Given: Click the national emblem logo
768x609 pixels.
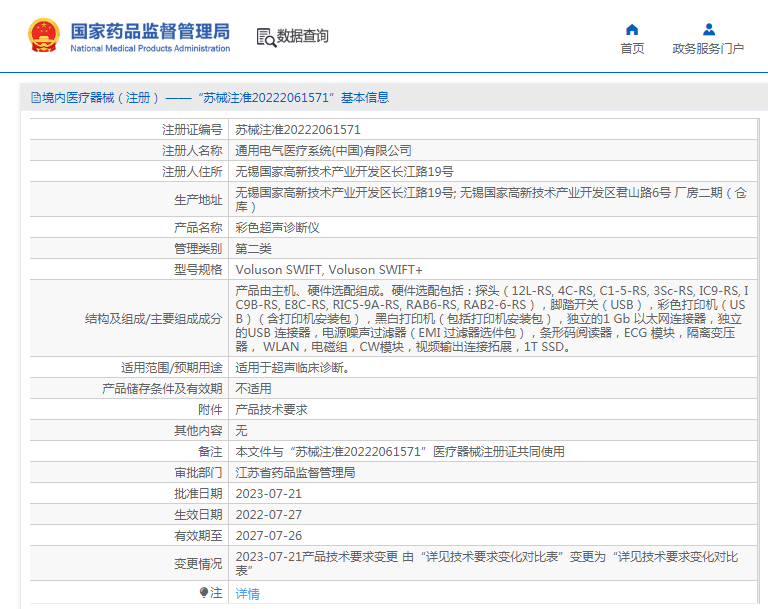Looking at the screenshot, I should pos(44,35).
